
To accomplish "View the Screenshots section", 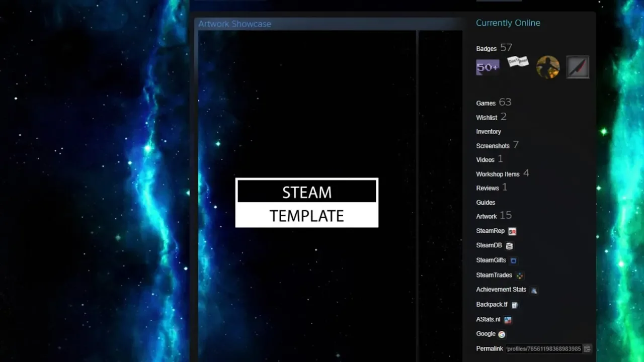I will point(493,146).
